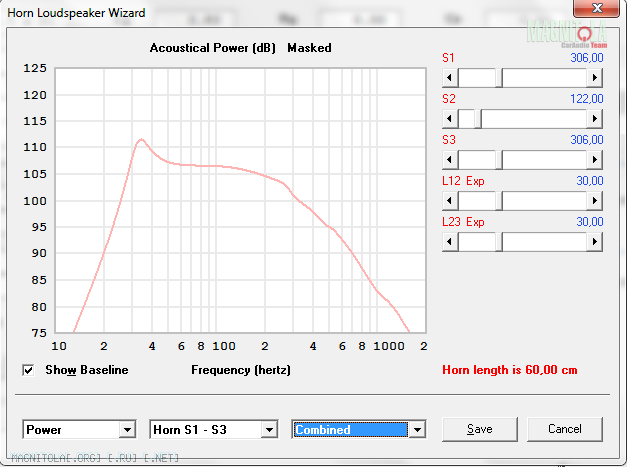Click left arrow of S2 slider

[x=449, y=119]
